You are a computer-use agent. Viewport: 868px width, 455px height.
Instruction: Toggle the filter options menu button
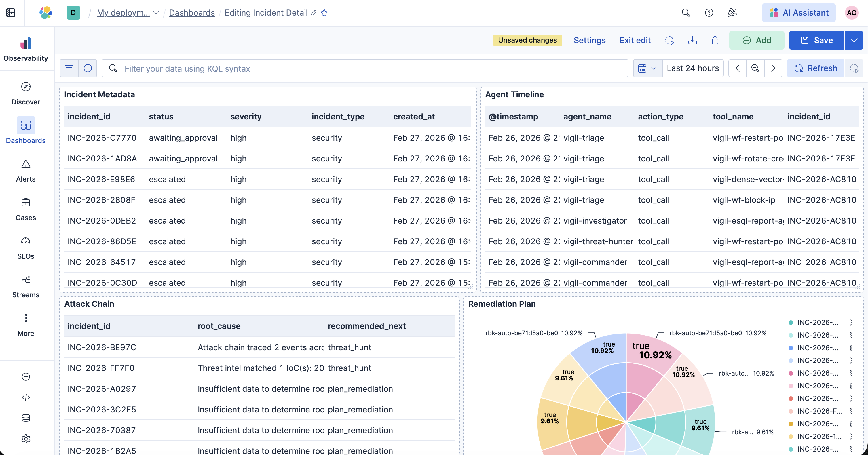69,68
